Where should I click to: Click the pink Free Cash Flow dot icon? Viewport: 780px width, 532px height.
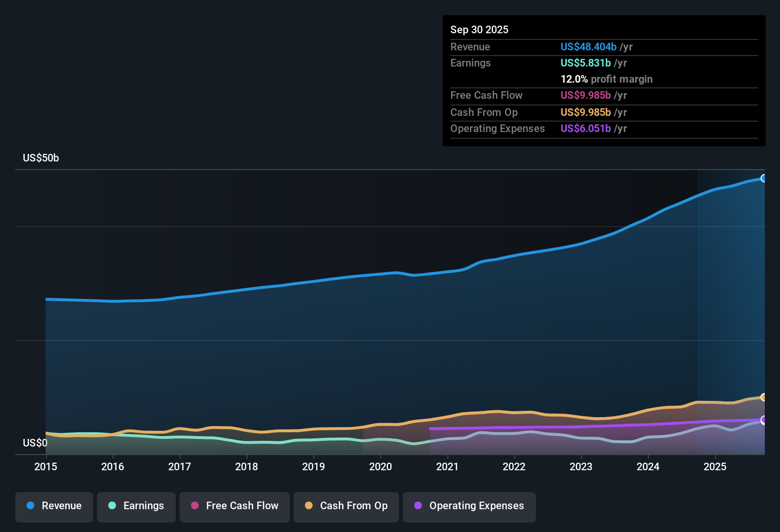(x=194, y=506)
